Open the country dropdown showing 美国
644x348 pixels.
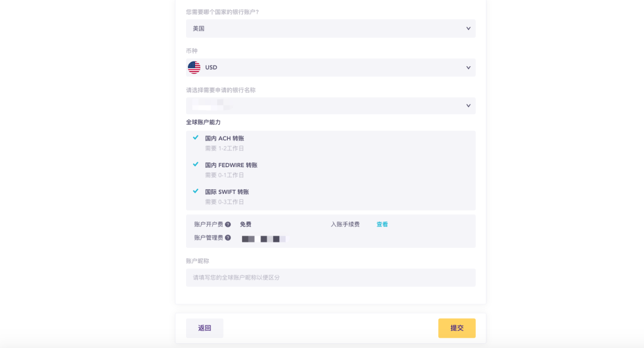coord(330,28)
